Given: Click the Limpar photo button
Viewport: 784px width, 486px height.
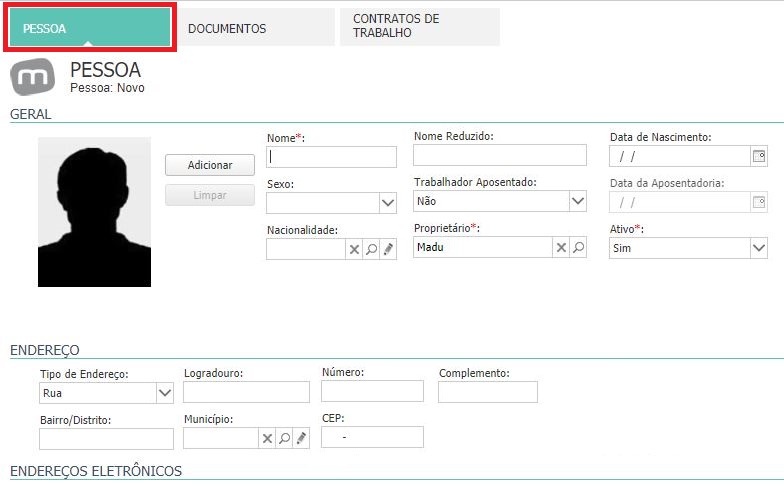Looking at the screenshot, I should [210, 195].
